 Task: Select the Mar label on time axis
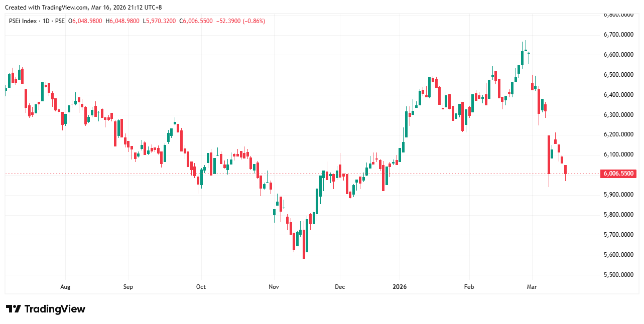tap(532, 287)
